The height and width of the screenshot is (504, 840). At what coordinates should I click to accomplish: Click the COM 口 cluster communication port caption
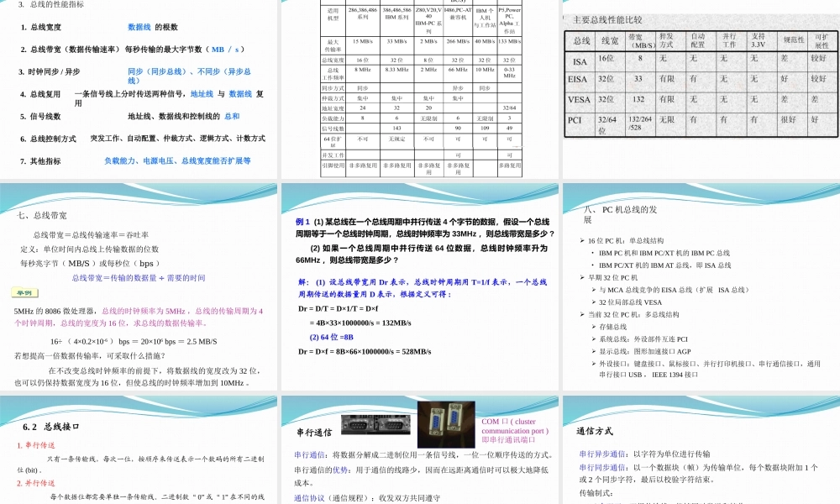pos(517,430)
